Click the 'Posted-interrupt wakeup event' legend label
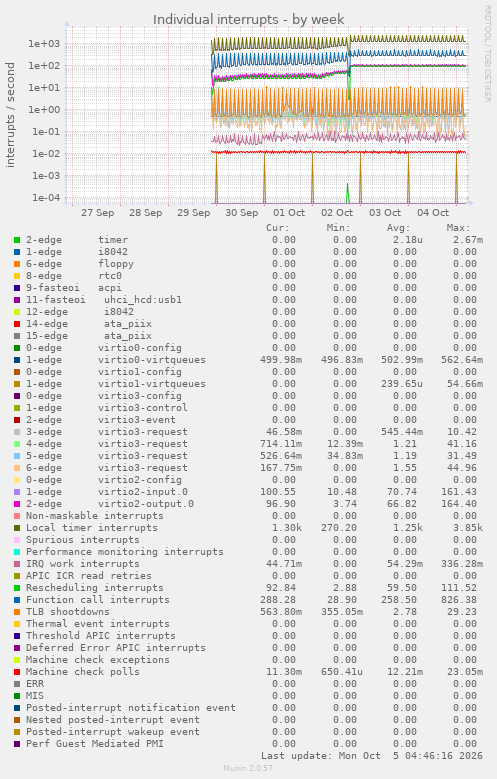 pos(113,732)
